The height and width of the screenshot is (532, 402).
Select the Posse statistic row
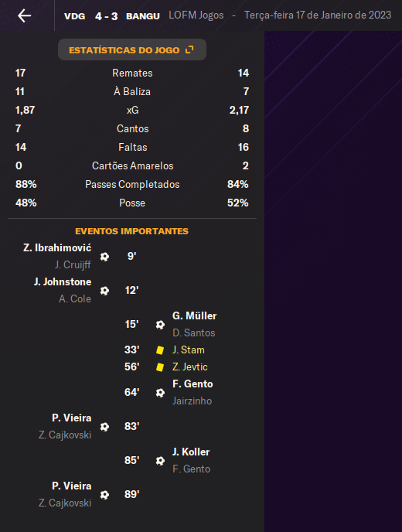132,203
